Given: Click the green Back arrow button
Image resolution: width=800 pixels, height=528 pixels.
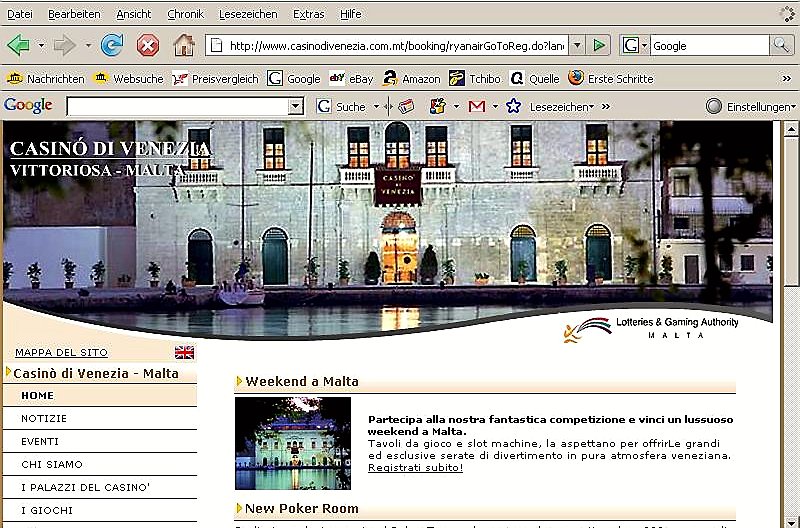Looking at the screenshot, I should click(17, 45).
